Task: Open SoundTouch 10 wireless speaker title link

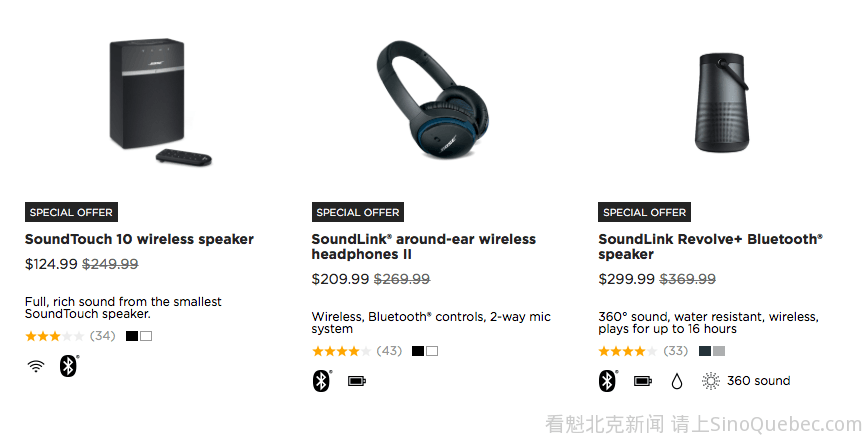Action: point(139,239)
